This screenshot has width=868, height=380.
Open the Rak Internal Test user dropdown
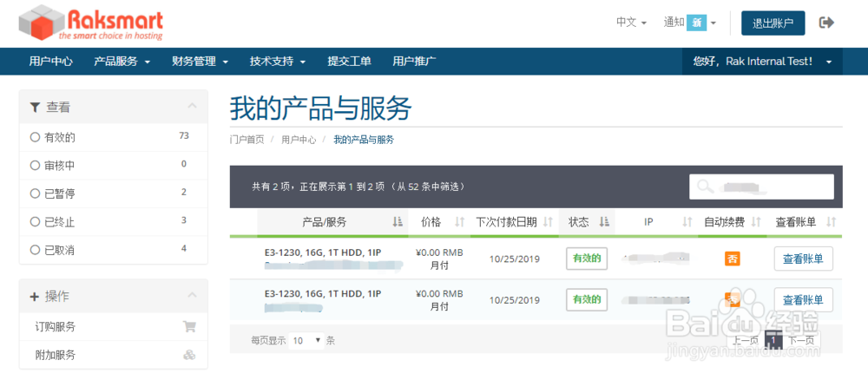762,62
